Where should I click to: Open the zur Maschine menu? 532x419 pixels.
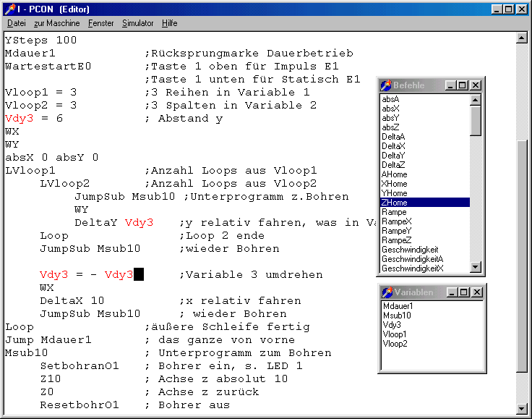pyautogui.click(x=56, y=23)
